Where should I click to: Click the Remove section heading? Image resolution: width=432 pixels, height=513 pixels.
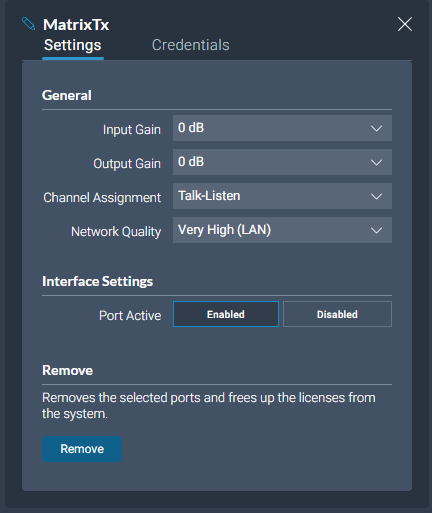pyautogui.click(x=67, y=370)
